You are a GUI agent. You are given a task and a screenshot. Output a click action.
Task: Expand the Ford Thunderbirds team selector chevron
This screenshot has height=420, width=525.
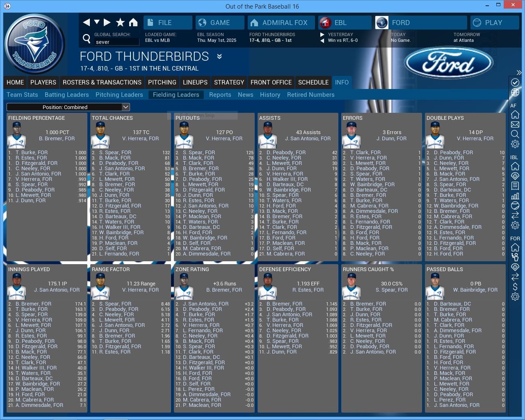point(219,57)
